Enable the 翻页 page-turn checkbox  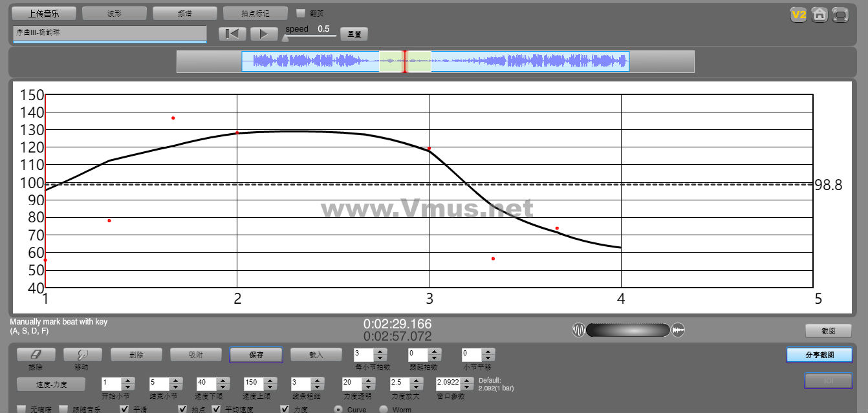[x=300, y=13]
